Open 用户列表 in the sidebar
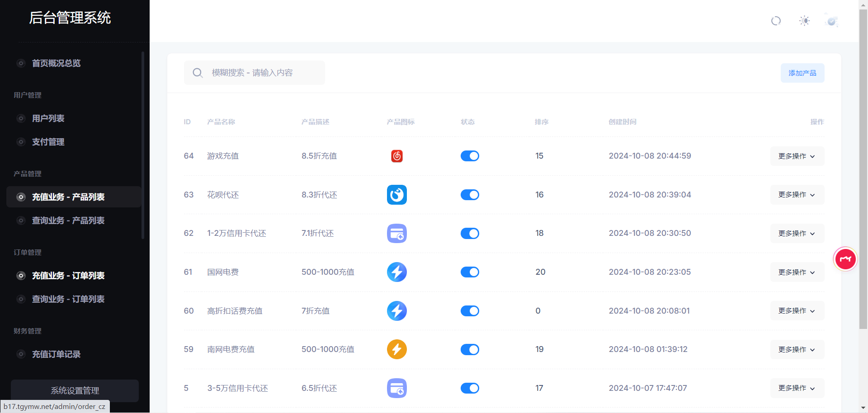 coord(48,118)
